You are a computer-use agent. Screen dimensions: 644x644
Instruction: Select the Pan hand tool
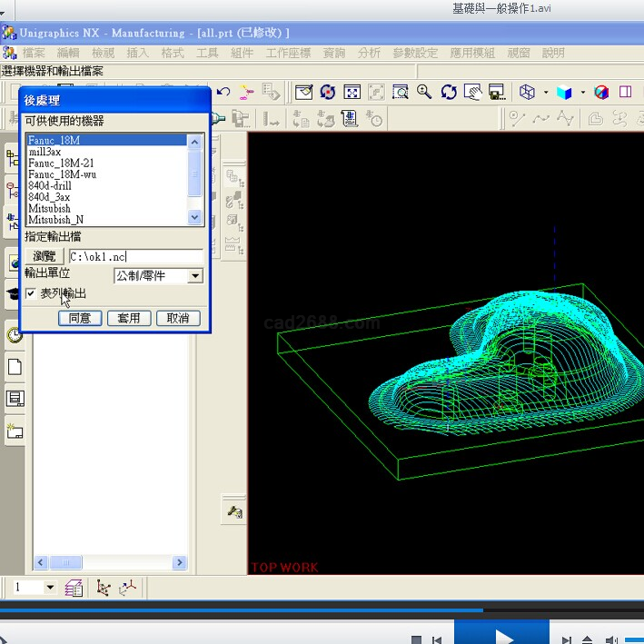tap(472, 92)
